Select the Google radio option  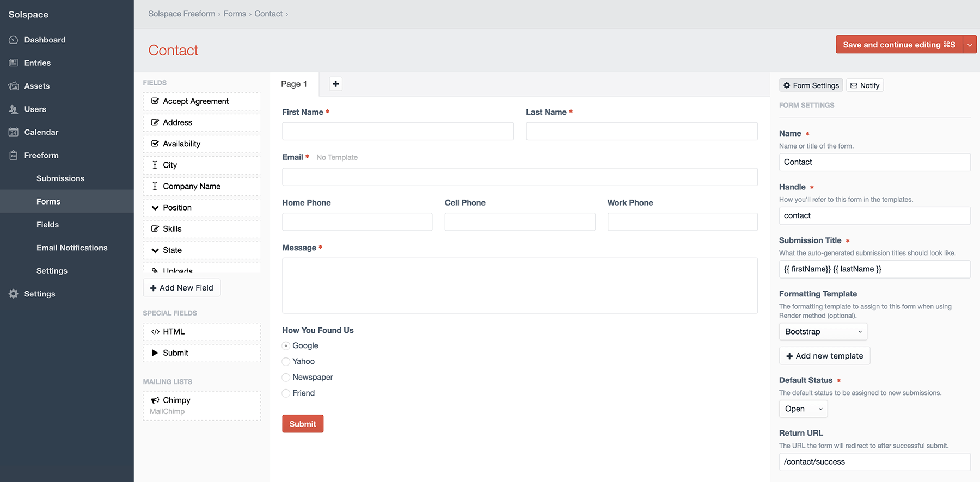point(286,345)
